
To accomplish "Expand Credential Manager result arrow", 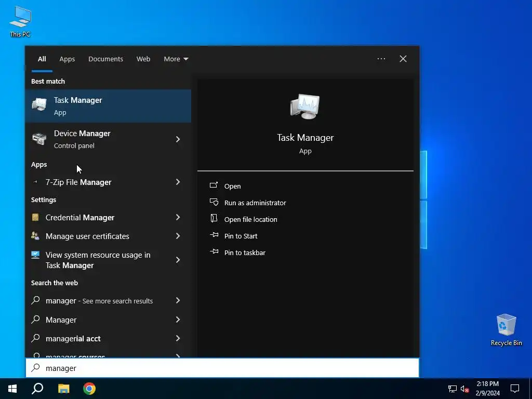I will pos(178,217).
